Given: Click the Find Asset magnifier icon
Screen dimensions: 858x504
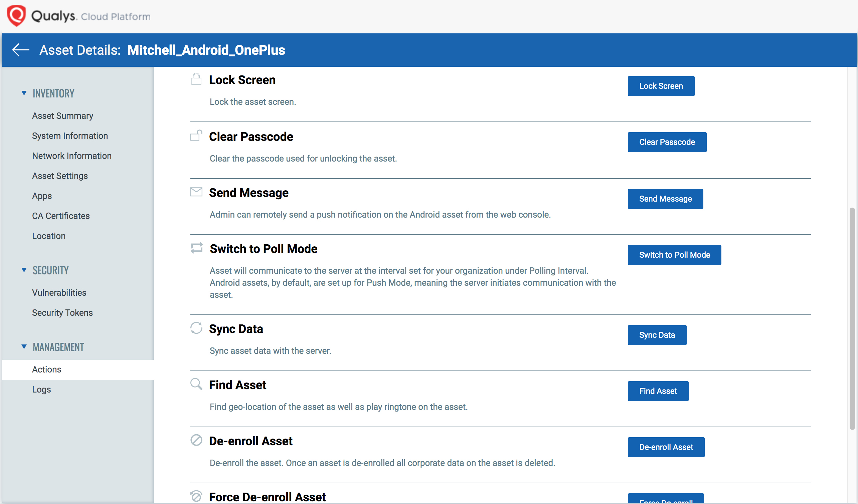Looking at the screenshot, I should [196, 384].
